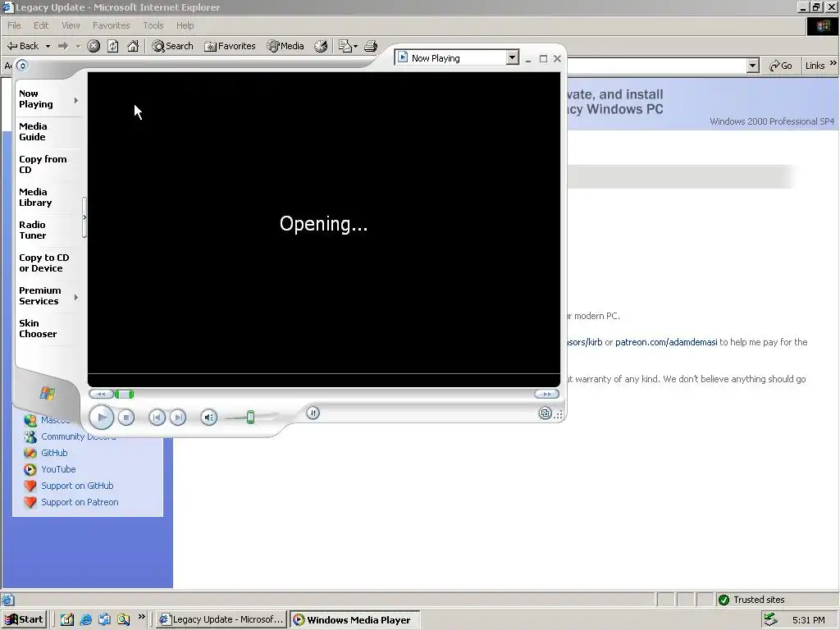
Task: Launch Internet Explorer from Quick Launch
Action: (x=85, y=619)
